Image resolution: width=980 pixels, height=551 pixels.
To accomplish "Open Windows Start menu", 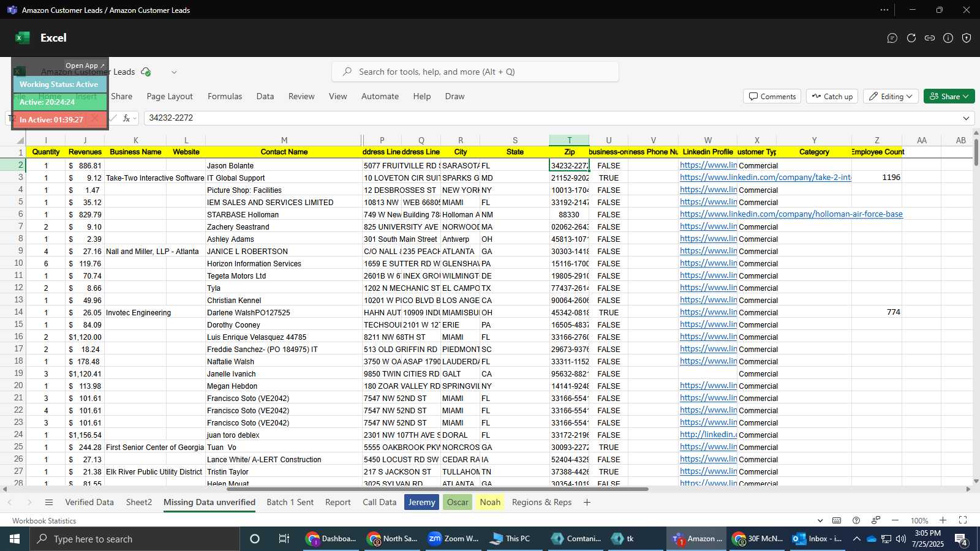I will (x=15, y=539).
